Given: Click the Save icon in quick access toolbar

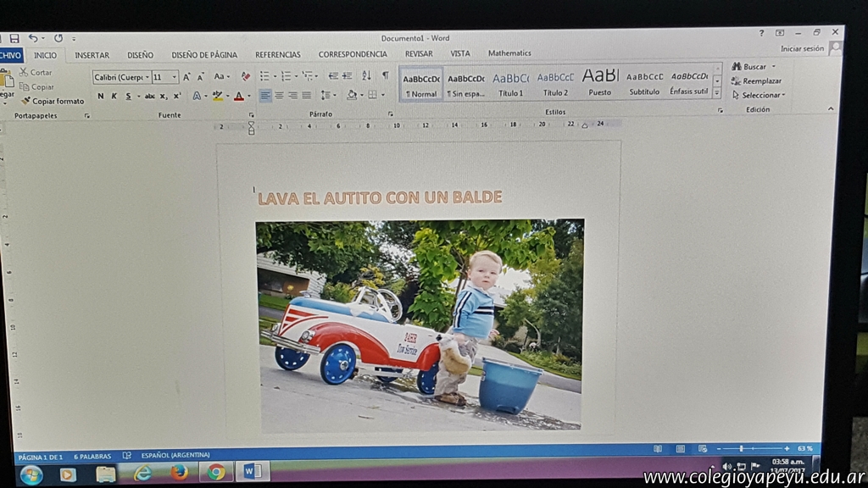Looking at the screenshot, I should coord(14,38).
